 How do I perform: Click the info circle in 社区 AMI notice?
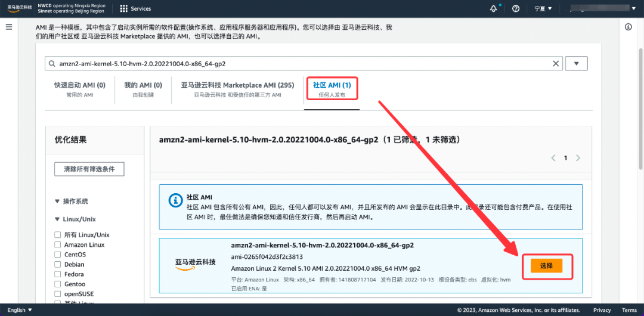click(x=176, y=200)
